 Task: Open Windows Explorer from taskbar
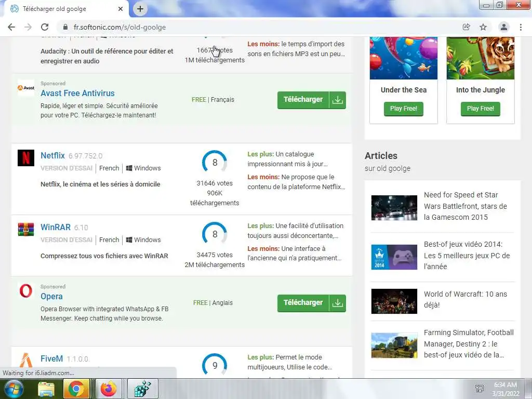(46, 389)
